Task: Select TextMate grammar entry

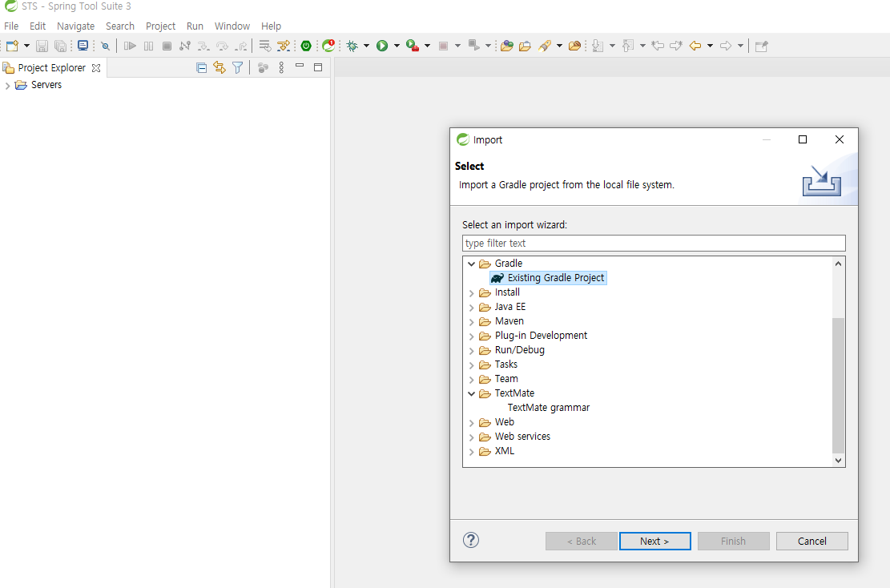Action: (x=548, y=408)
